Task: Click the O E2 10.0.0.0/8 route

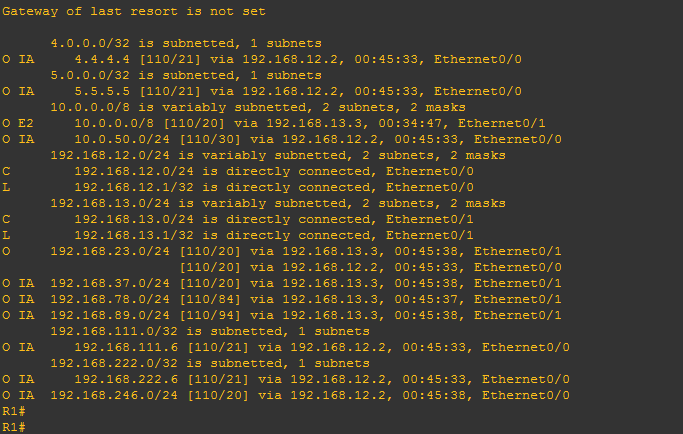Action: [274, 123]
